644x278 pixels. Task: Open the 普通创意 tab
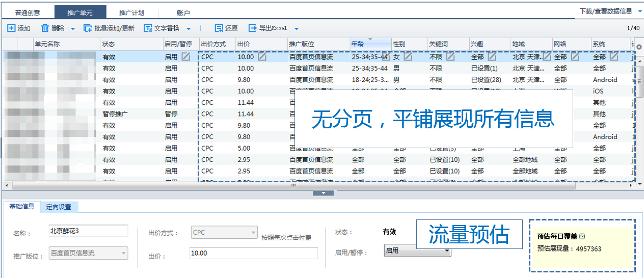pyautogui.click(x=28, y=12)
